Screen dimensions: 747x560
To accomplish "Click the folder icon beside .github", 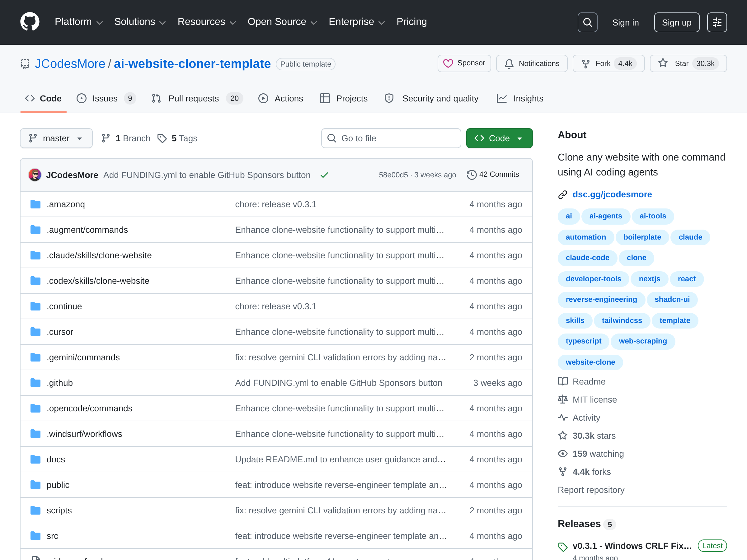I will pyautogui.click(x=35, y=383).
